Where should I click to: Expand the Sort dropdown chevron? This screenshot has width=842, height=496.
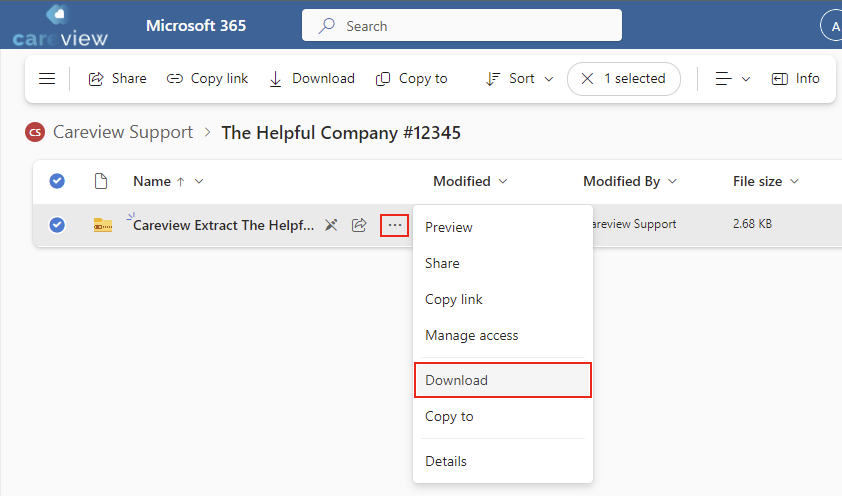(549, 79)
